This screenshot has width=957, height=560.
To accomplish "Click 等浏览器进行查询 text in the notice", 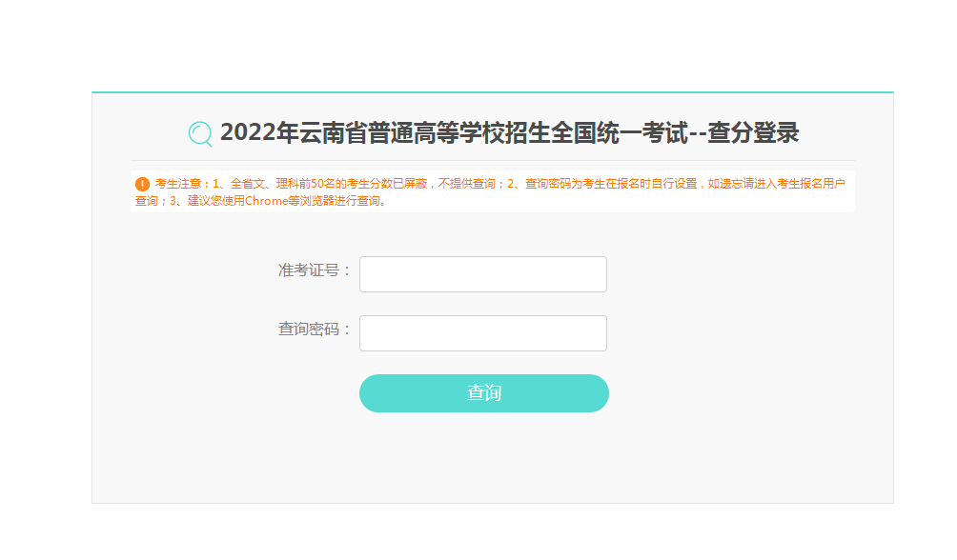I will [x=334, y=201].
